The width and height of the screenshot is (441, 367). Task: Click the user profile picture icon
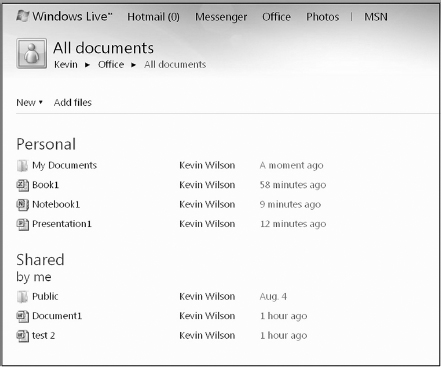pos(32,54)
